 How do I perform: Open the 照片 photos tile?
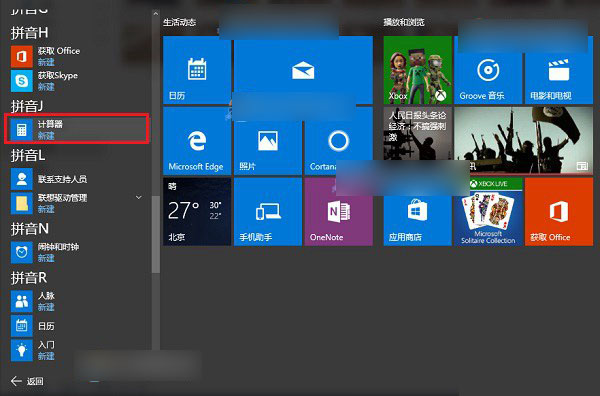[268, 141]
